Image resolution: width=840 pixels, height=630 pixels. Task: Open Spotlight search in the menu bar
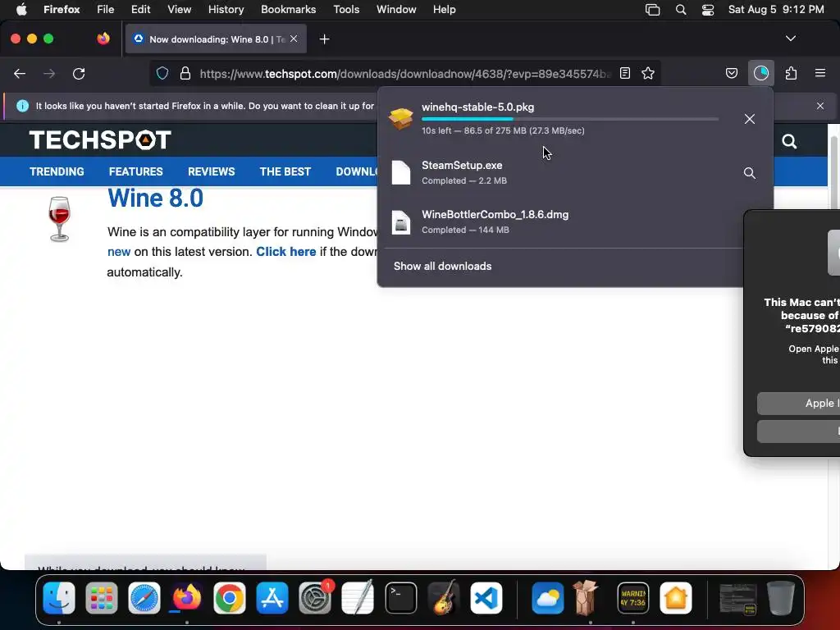tap(681, 10)
